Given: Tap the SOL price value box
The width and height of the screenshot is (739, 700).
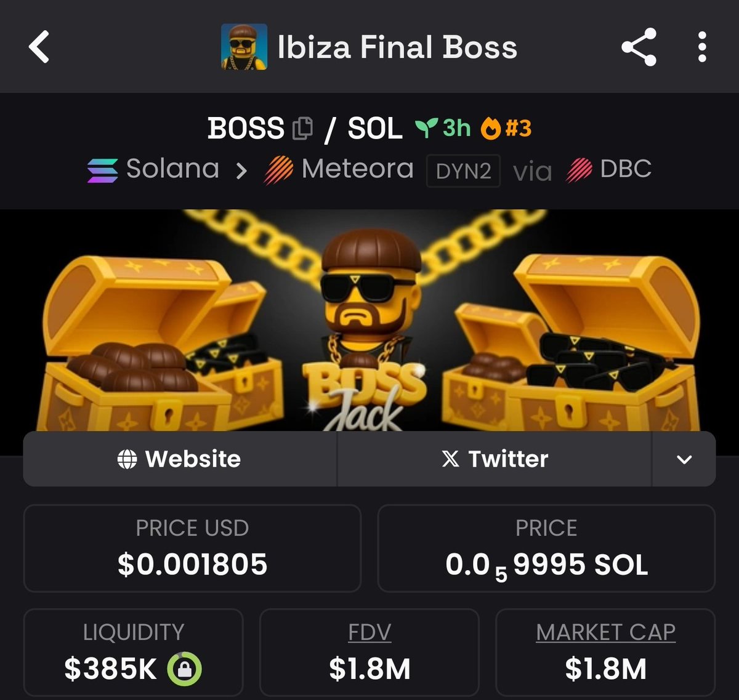Looking at the screenshot, I should (546, 549).
